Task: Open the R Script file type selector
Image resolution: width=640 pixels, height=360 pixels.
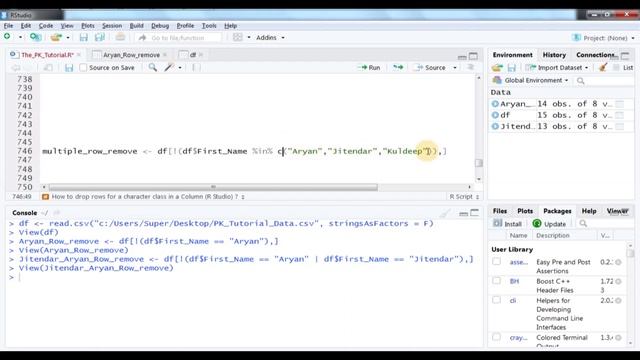Action: coord(464,197)
